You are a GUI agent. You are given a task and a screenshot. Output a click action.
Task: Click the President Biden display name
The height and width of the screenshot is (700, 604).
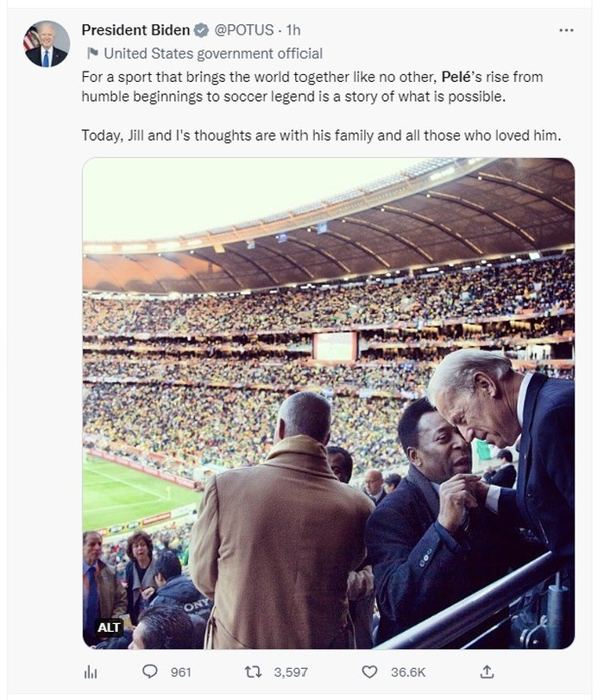tap(135, 30)
